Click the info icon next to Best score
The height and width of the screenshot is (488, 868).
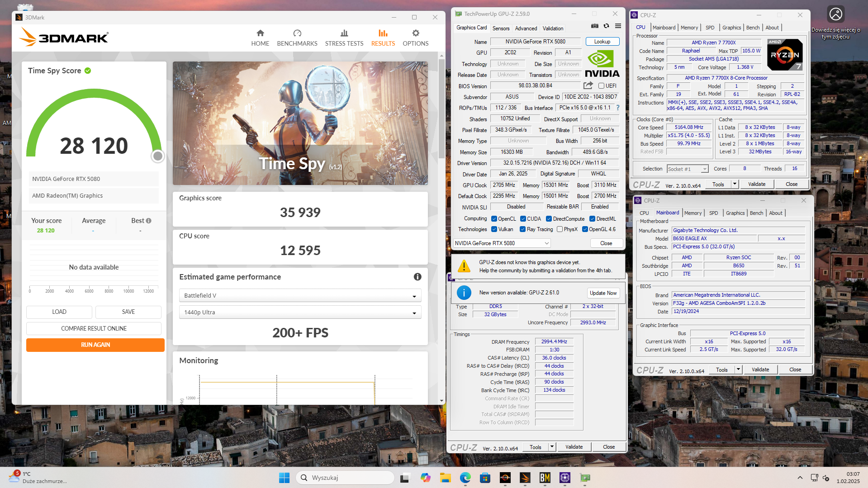point(149,221)
